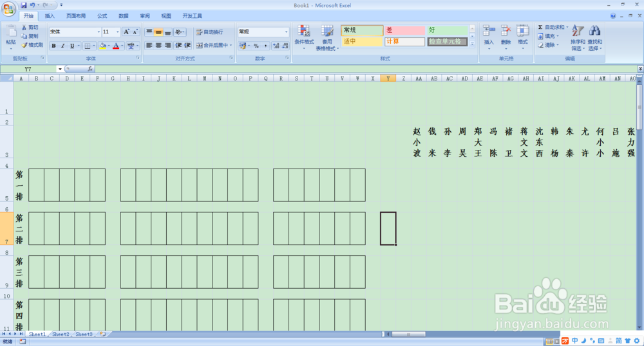This screenshot has height=346, width=644.
Task: Apply the 好 (Good) cell style
Action: (x=448, y=30)
